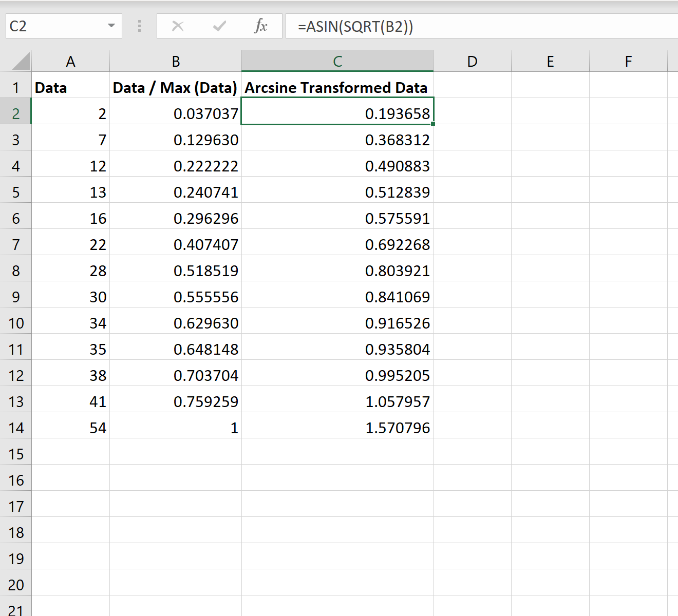Select cell with value 54

click(70, 428)
